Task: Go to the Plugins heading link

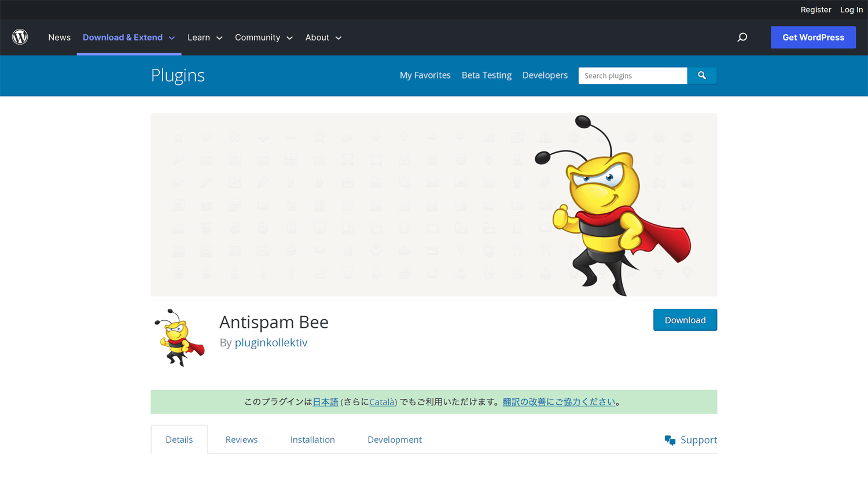Action: coord(178,75)
